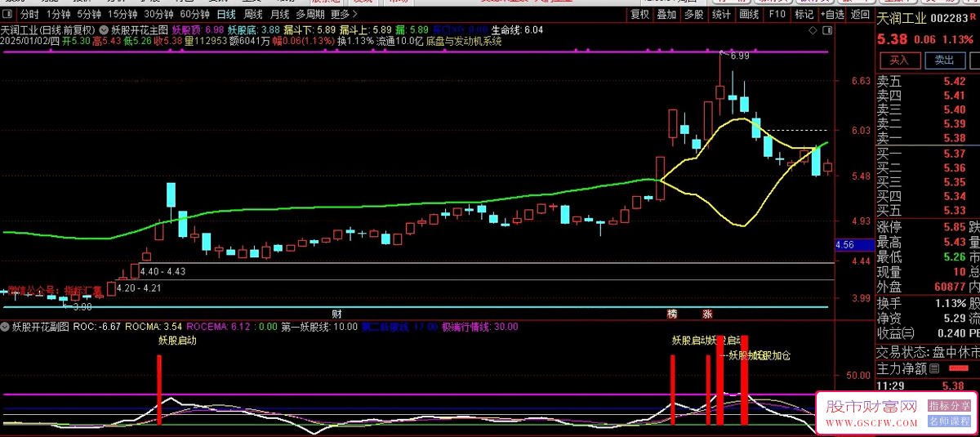Click the 买五 bid row at 5.33
The image size is (980, 437).
(928, 211)
